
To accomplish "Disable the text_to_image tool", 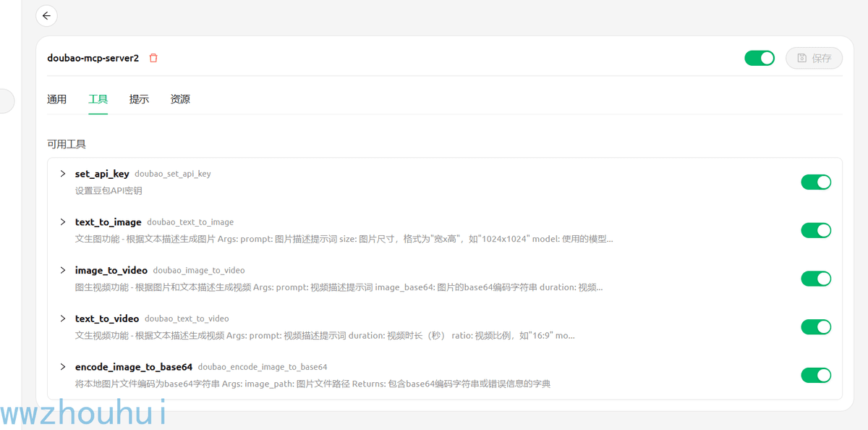I will click(x=816, y=230).
